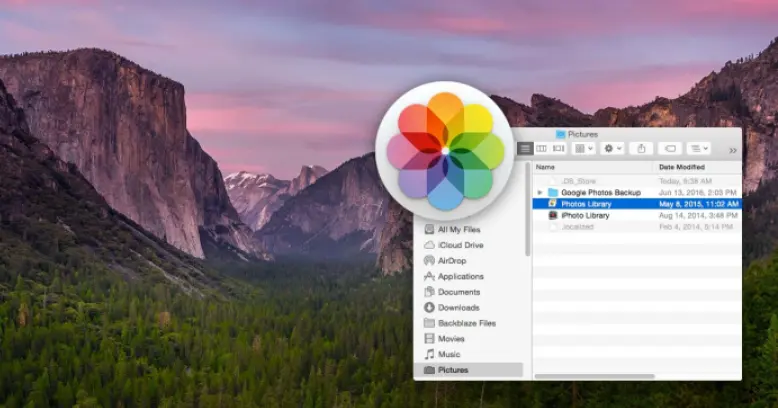Click the Share toolbar button
Screen dimensions: 778x408
641,148
